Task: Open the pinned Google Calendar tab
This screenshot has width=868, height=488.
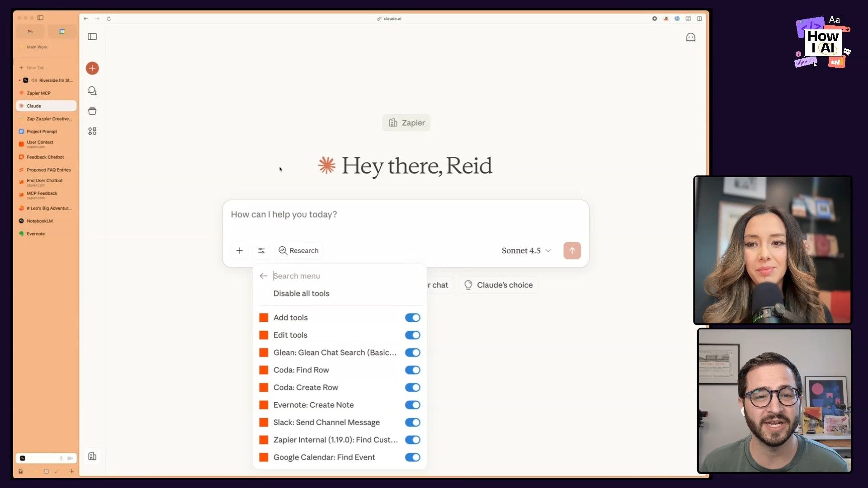Action: [62, 32]
